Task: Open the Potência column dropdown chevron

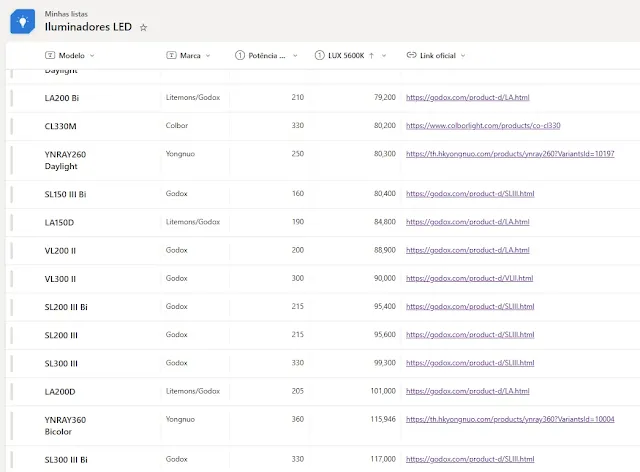Action: pos(294,56)
